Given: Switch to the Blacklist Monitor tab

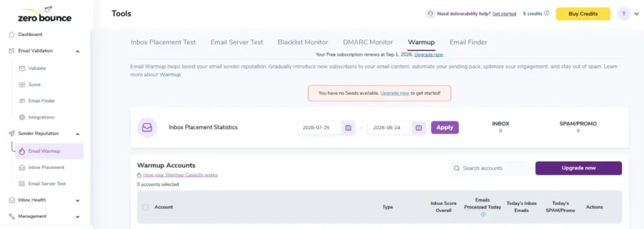Looking at the screenshot, I should pyautogui.click(x=303, y=42).
